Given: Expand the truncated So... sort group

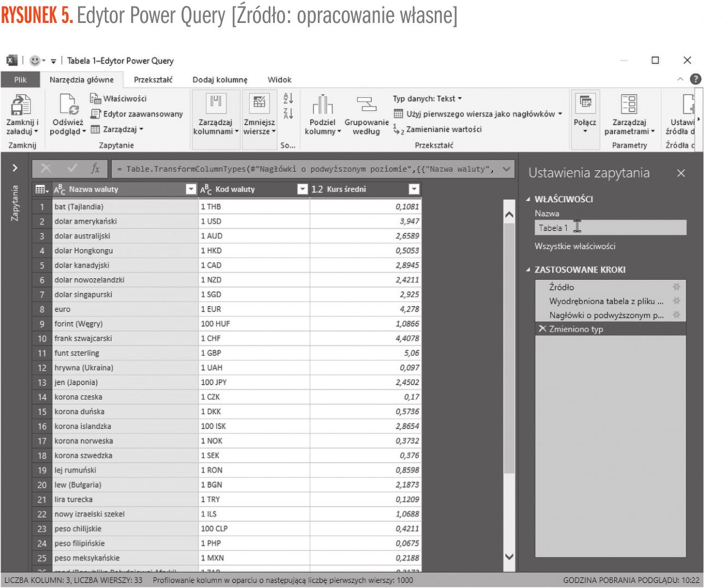Looking at the screenshot, I should (288, 145).
